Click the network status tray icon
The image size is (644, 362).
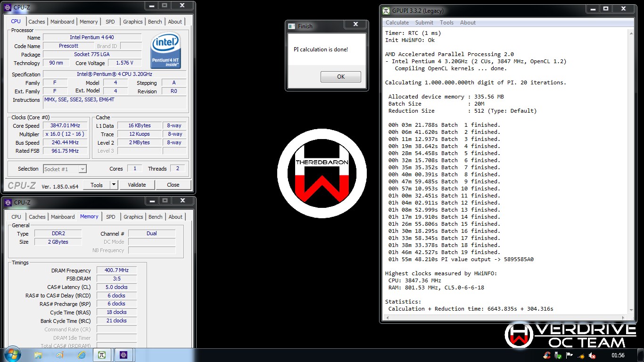581,356
